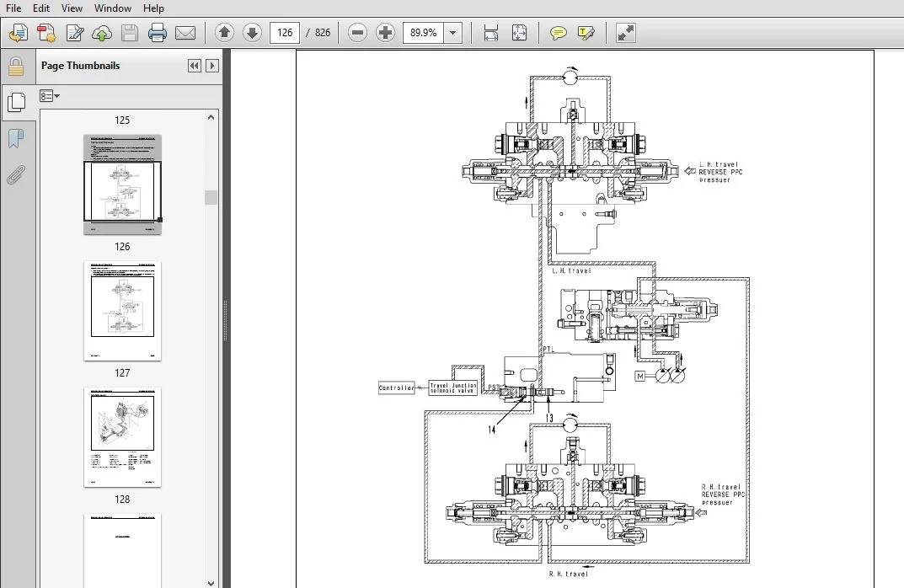This screenshot has height=588, width=904.
Task: Click the Open file toolbar icon
Action: coord(19,33)
